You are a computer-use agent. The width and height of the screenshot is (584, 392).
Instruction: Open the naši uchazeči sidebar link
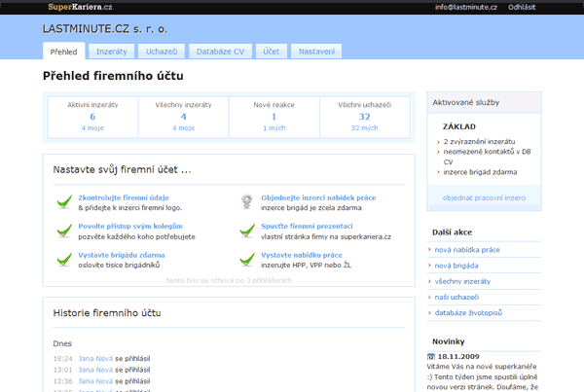(456, 297)
